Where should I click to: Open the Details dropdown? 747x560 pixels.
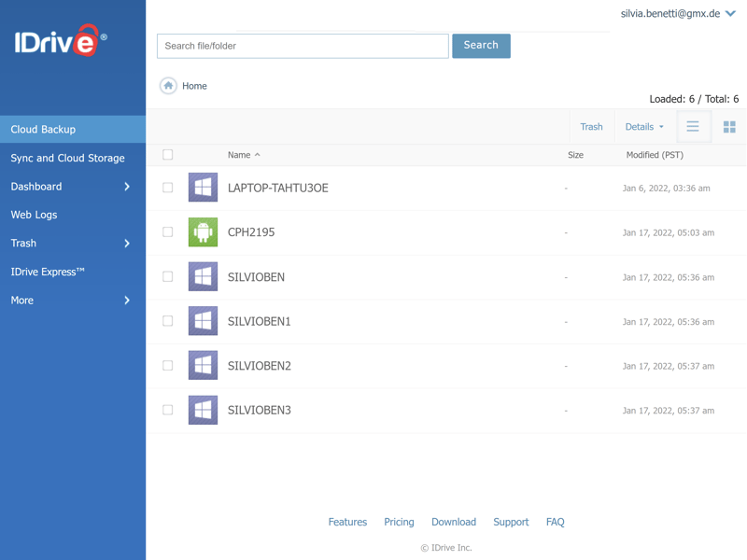click(644, 127)
